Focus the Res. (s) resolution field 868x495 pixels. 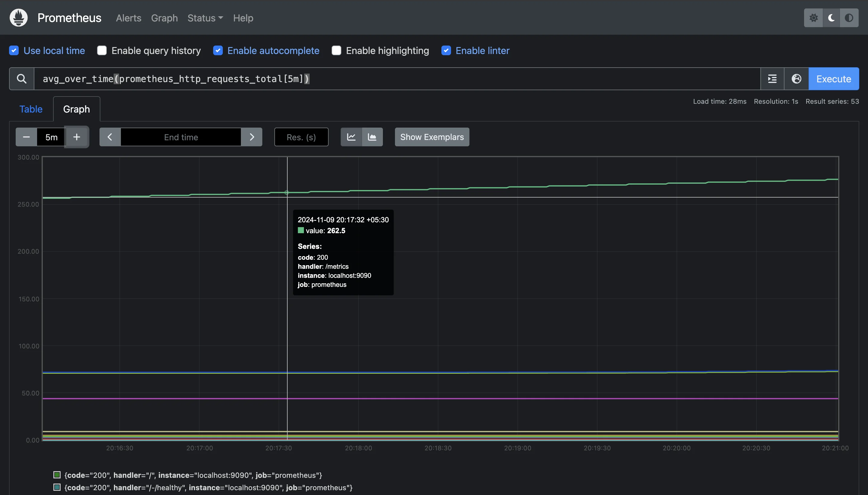click(301, 137)
